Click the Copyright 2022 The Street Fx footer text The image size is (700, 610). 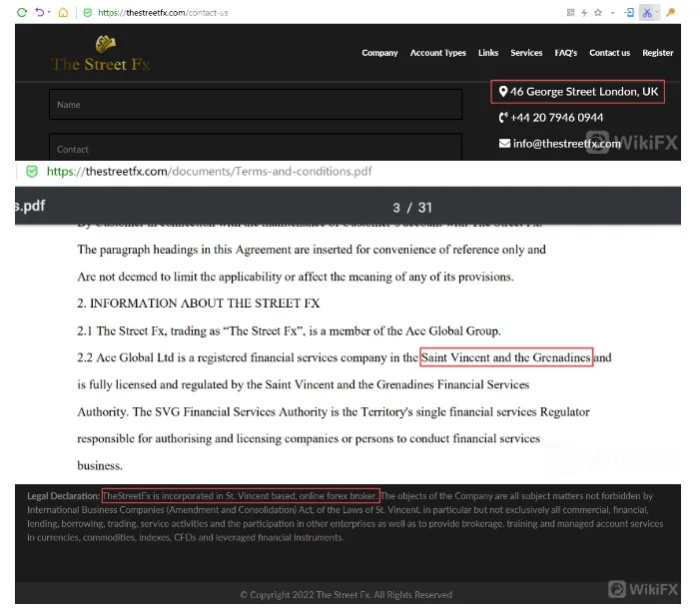tap(346, 595)
